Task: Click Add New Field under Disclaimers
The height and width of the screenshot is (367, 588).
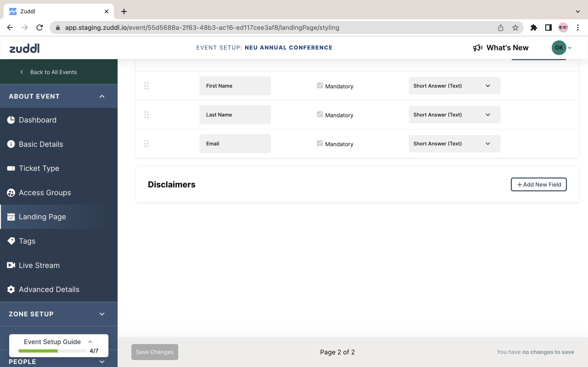Action: [x=538, y=184]
